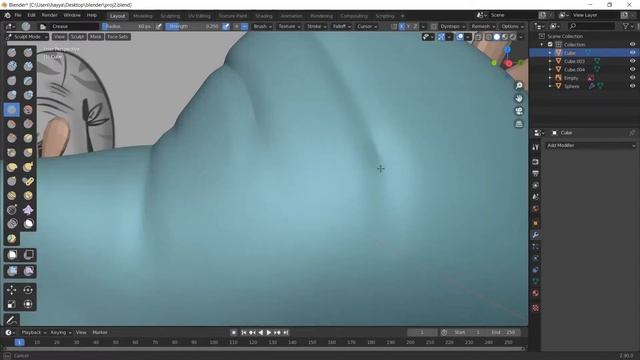Expand the Cube.003 tree item

[550, 61]
